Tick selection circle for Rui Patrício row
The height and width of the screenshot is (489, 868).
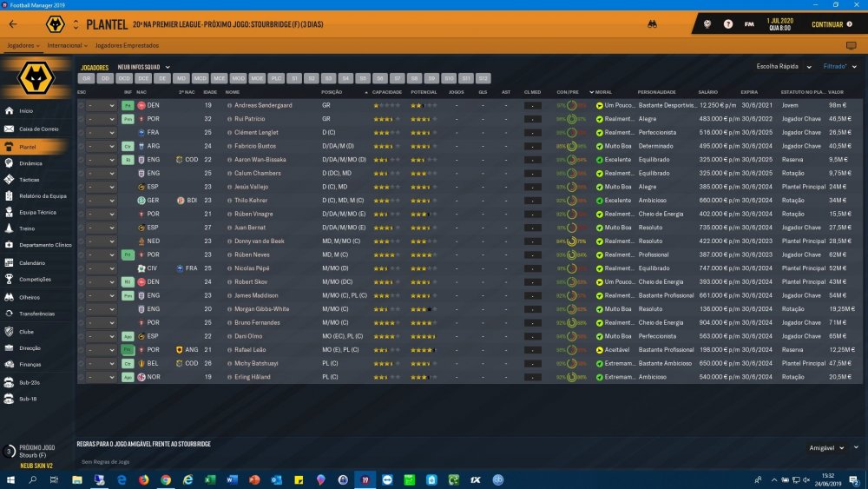click(x=81, y=119)
